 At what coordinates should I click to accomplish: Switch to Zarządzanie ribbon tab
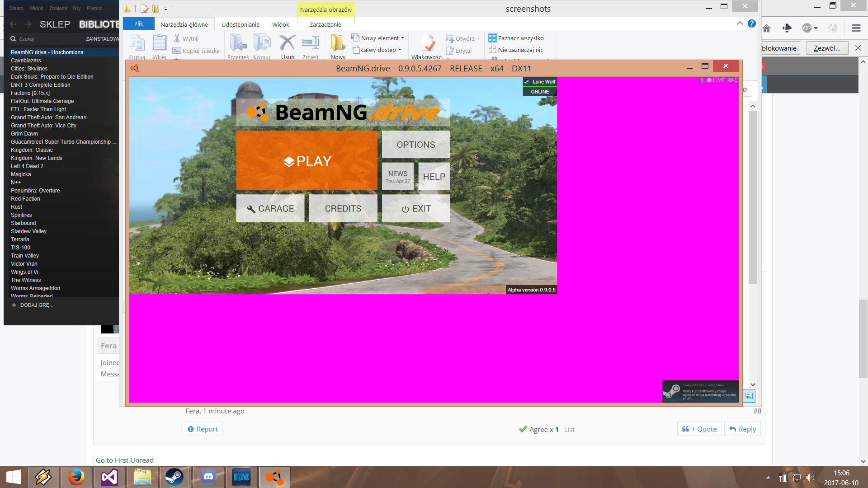(x=325, y=24)
